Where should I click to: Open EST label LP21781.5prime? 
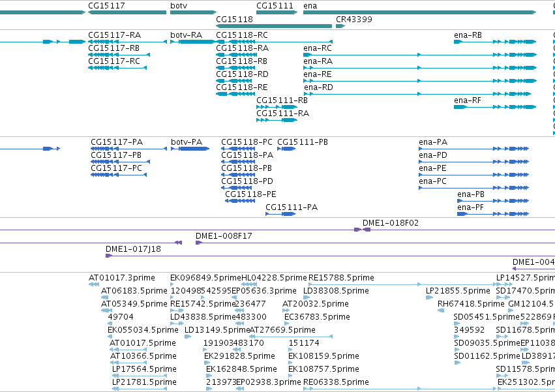click(144, 382)
